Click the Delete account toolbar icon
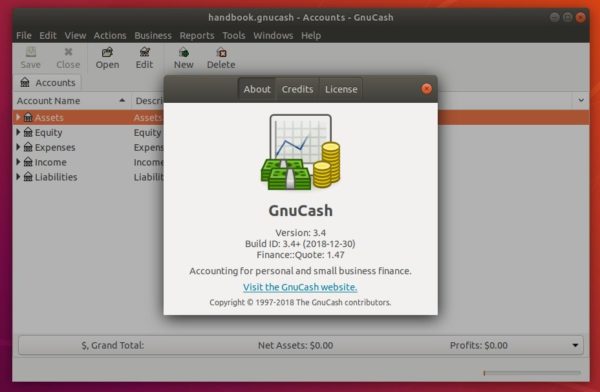The width and height of the screenshot is (600, 392). click(221, 52)
